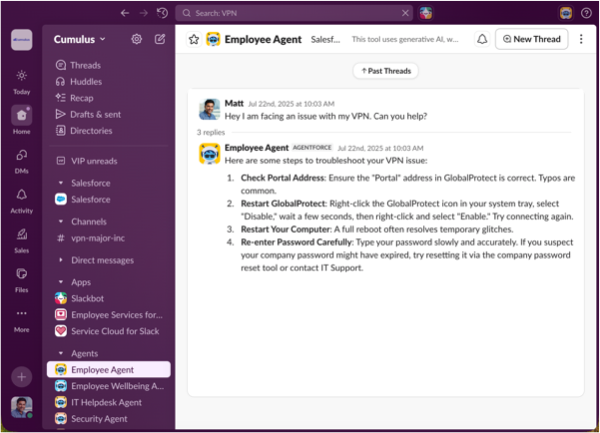Open Matt's name in the message
This screenshot has width=600, height=433.
234,103
